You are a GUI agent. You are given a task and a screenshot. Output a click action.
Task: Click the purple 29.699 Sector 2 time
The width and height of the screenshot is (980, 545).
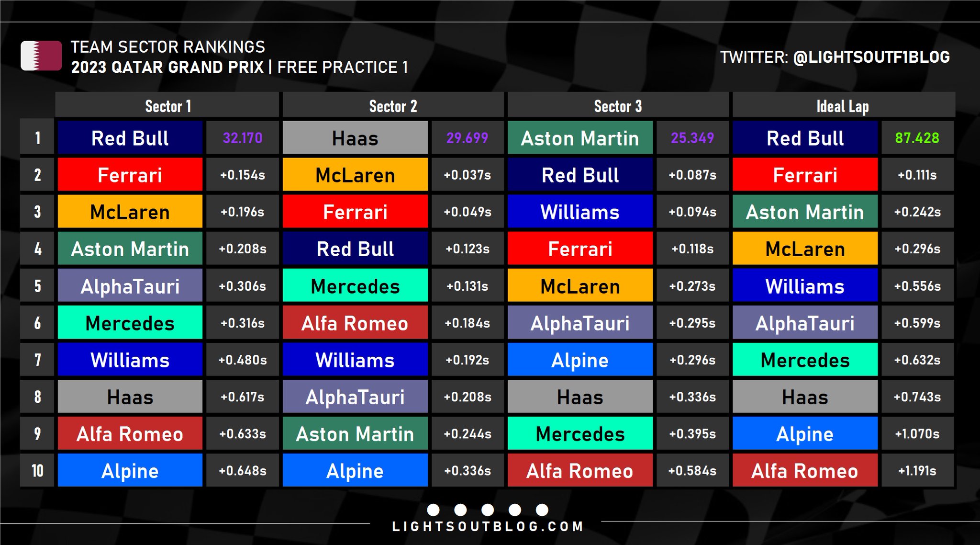point(467,138)
